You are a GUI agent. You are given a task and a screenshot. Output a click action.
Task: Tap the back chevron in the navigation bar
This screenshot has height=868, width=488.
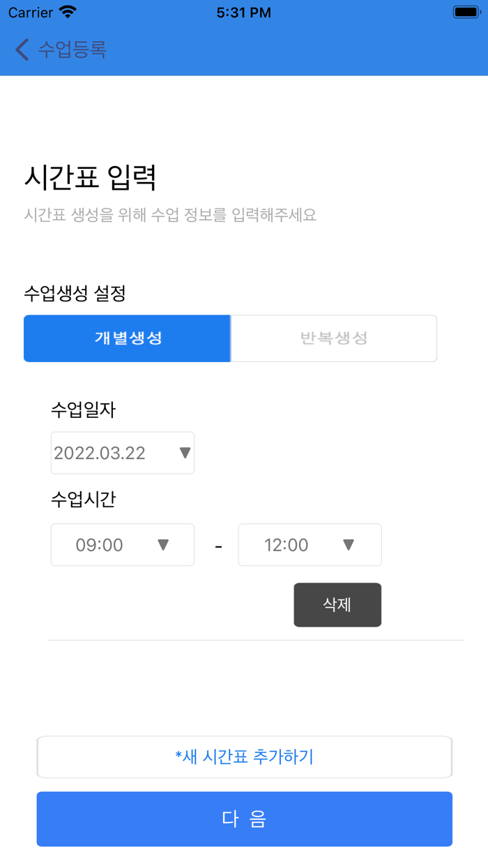[x=20, y=50]
